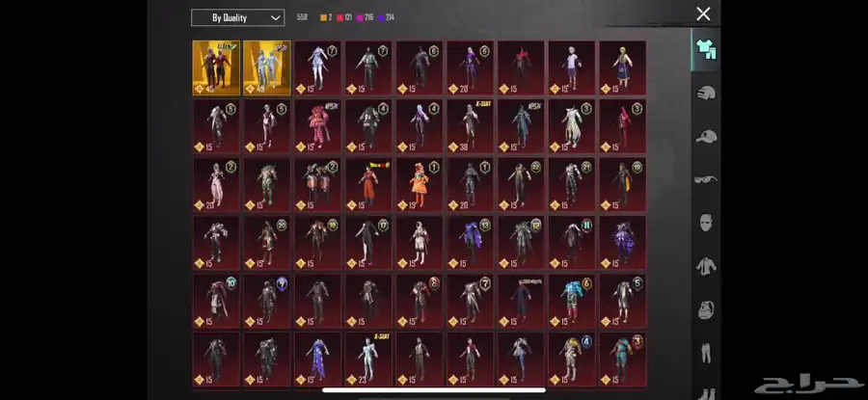Select the dark armor with blue badge 9
Viewport: 868px width, 400px height.
(x=267, y=301)
